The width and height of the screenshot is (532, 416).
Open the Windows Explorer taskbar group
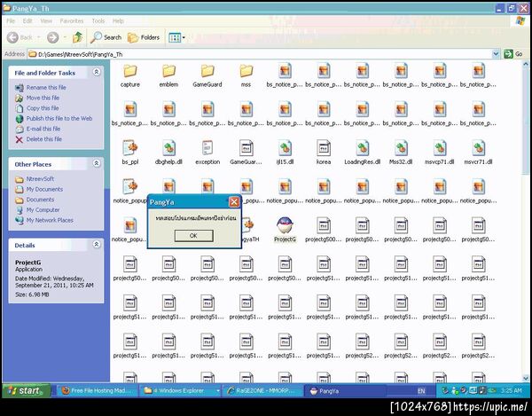(180, 390)
